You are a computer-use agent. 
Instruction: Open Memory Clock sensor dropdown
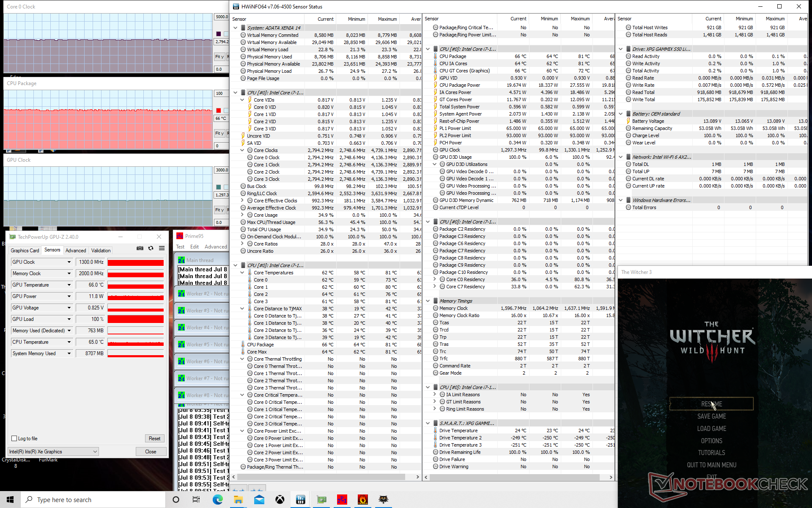click(x=69, y=273)
